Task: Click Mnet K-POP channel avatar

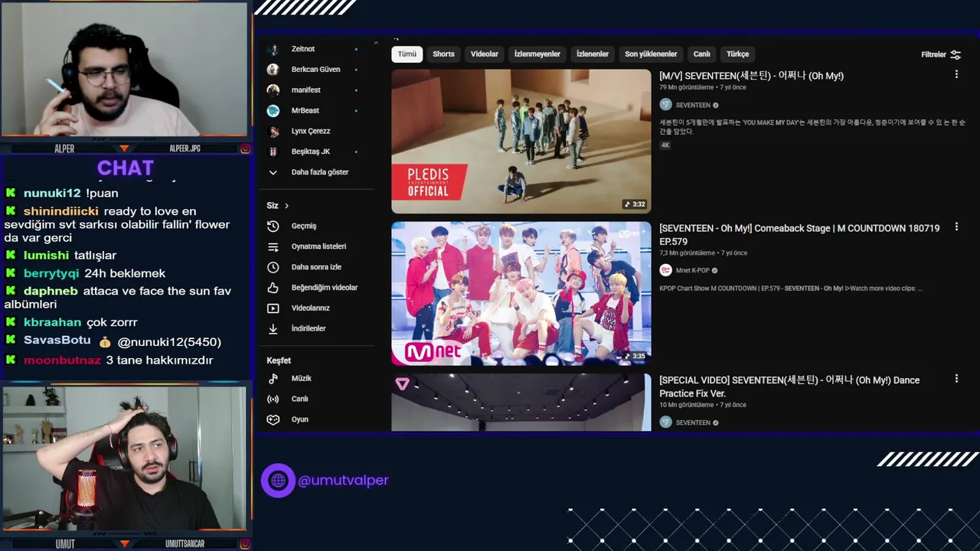Action: [665, 270]
